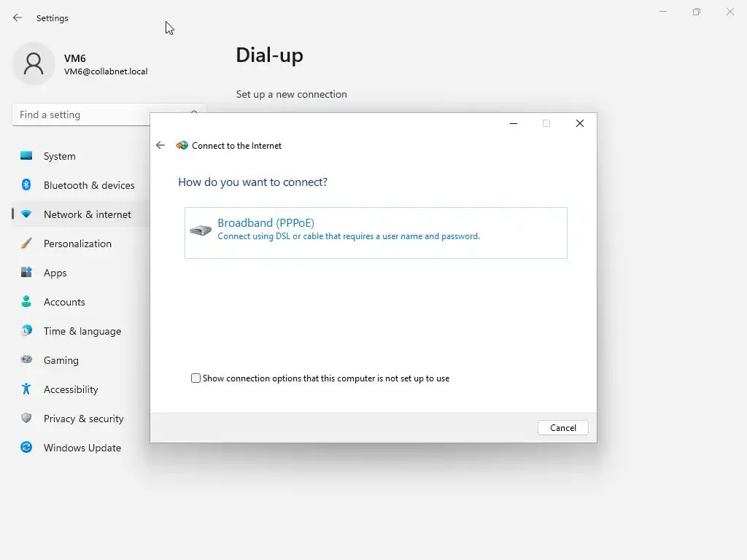Viewport: 747px width, 560px height.
Task: Open Network & internet settings
Action: (x=81, y=214)
